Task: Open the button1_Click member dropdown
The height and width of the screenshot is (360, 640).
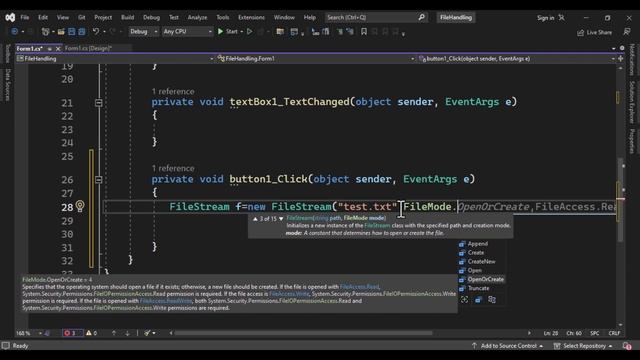Action: coord(517,59)
